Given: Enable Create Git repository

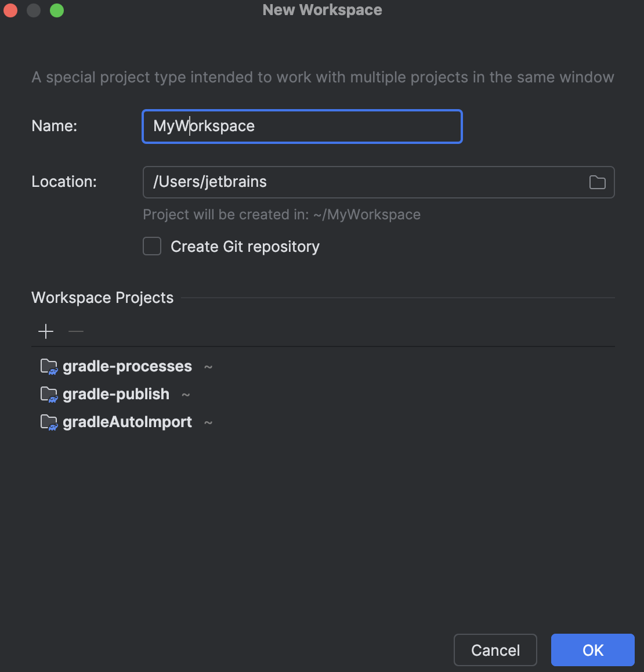Looking at the screenshot, I should point(151,246).
